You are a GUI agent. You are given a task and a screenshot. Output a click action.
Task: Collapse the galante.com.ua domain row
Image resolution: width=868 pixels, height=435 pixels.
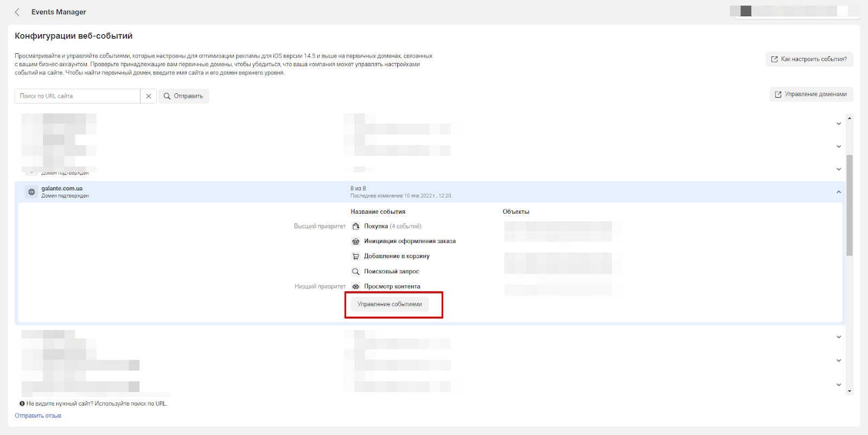click(839, 192)
